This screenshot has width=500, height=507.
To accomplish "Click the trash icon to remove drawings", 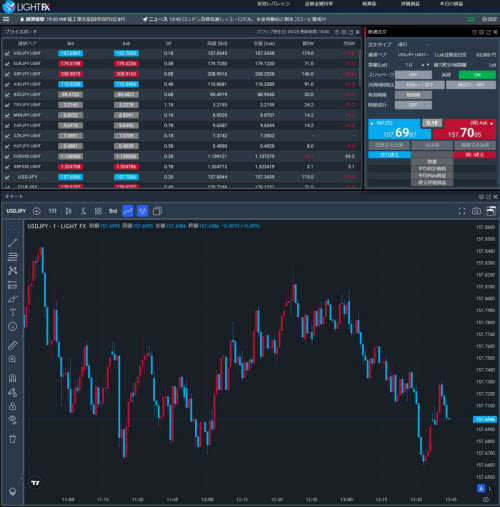I will [13, 439].
